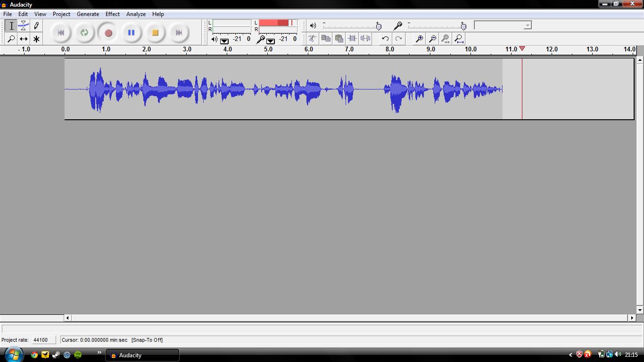The height and width of the screenshot is (362, 644).
Task: Select the Multi-tool asterisk
Action: 36,39
